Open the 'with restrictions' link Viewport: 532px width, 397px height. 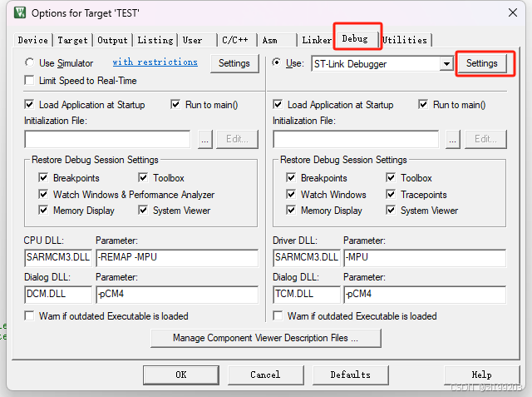(155, 62)
